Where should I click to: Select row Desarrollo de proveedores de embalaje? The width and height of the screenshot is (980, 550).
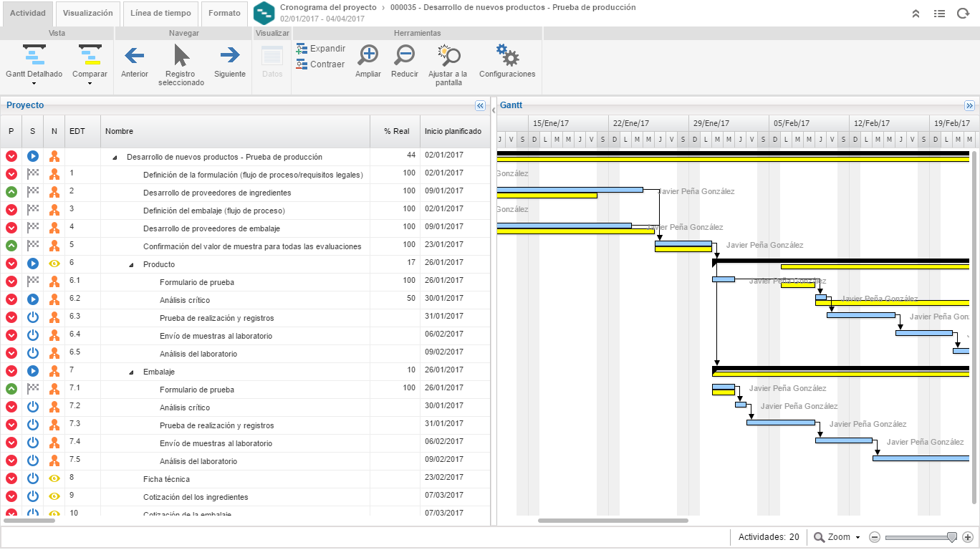(x=245, y=228)
